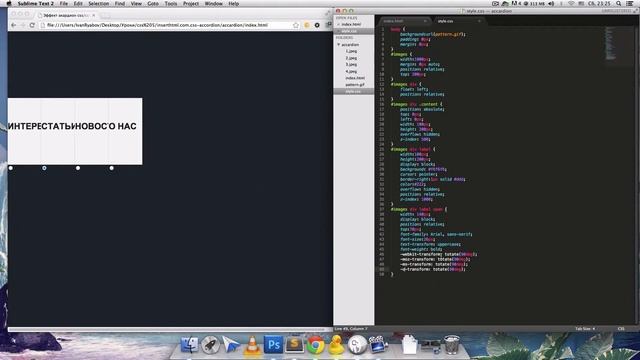Open Sublime Text 2 application menu

(x=36, y=3)
